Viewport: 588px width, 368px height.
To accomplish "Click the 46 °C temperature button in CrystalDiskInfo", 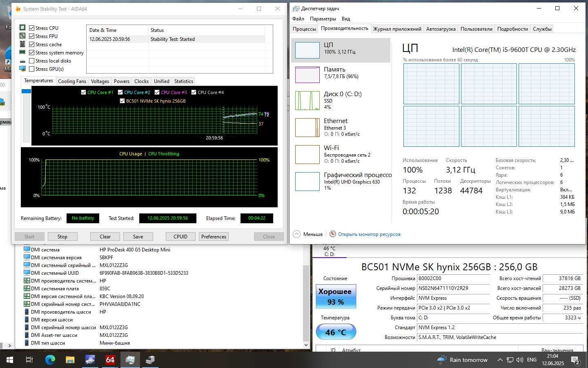I will tap(336, 332).
